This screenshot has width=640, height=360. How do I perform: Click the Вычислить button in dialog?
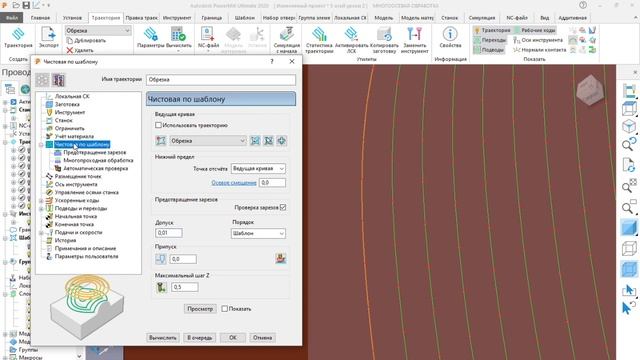coord(162,338)
